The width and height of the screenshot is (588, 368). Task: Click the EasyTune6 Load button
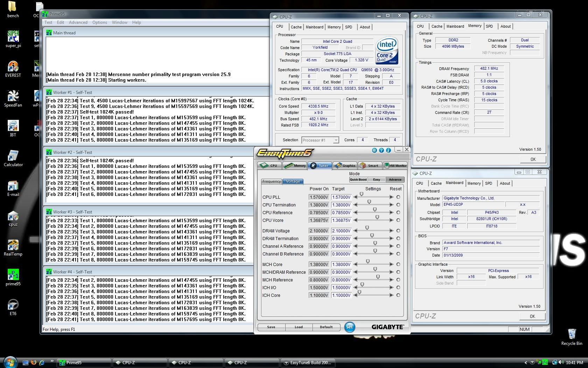coord(299,327)
